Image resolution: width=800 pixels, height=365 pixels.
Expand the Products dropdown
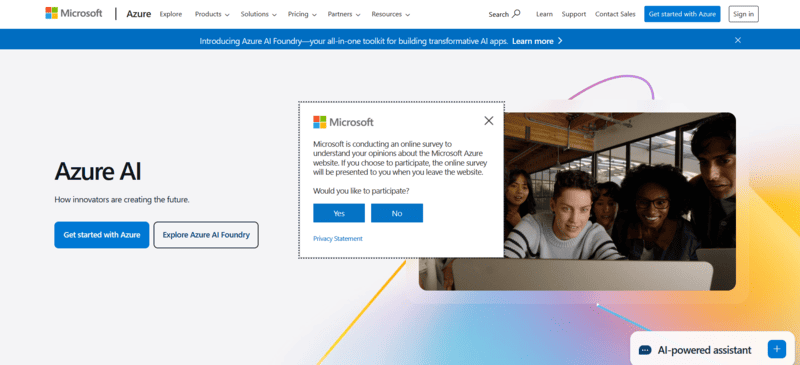[x=212, y=14]
